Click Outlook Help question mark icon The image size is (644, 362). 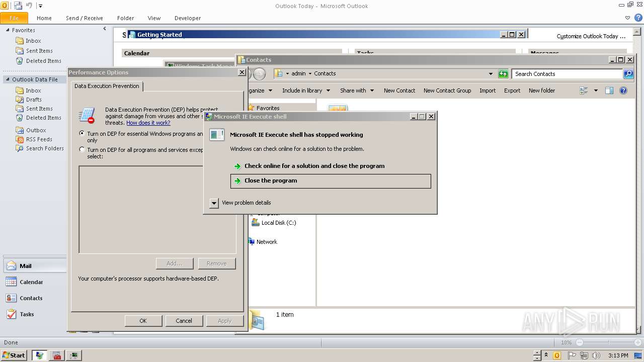[638, 18]
